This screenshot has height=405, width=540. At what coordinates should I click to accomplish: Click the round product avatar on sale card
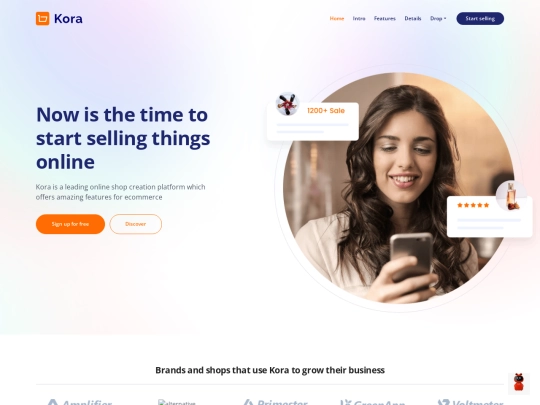coord(288,104)
